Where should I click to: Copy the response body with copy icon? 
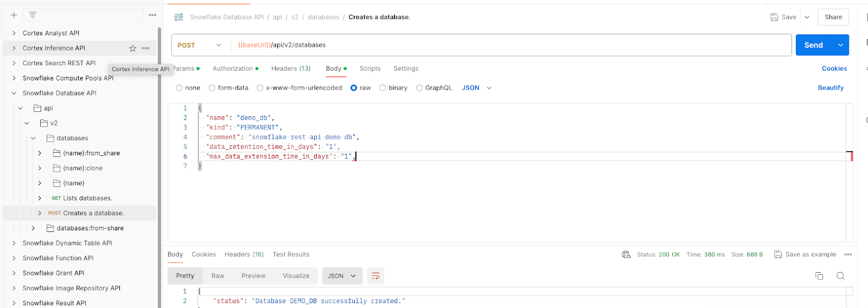pyautogui.click(x=819, y=276)
